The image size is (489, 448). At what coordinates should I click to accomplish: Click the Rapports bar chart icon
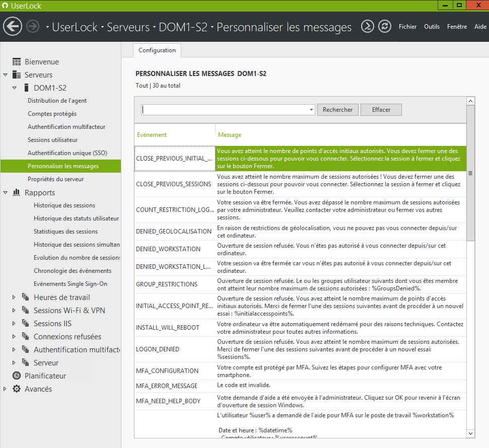point(17,192)
